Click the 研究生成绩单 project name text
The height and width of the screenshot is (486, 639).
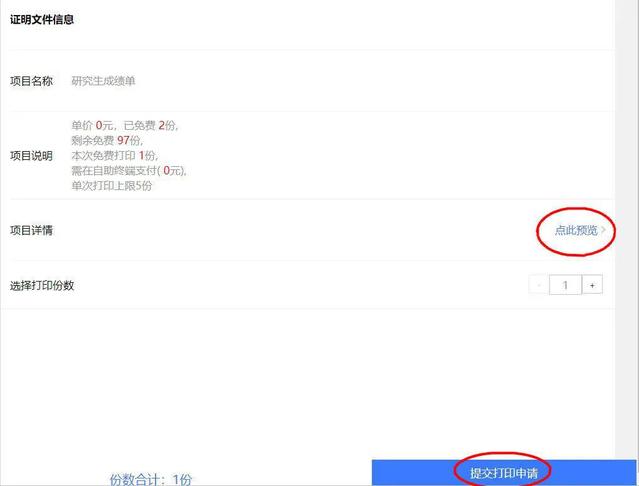point(103,81)
